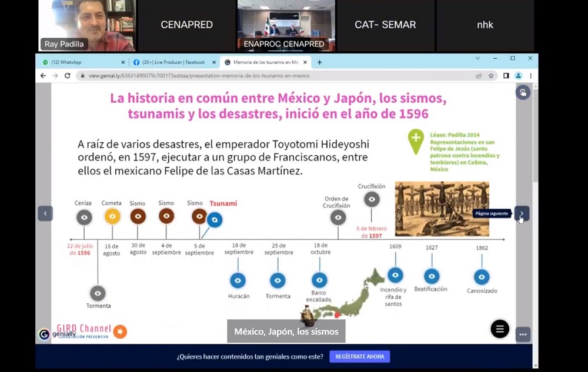Reveal the Cometa yellow eye marker
This screenshot has width=588, height=372.
pyautogui.click(x=112, y=216)
